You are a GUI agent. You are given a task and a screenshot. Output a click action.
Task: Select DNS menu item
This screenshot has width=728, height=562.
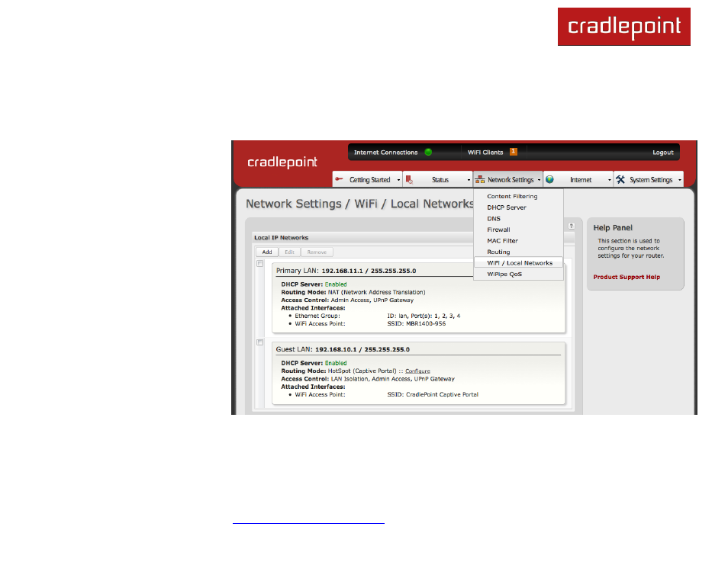(518, 219)
